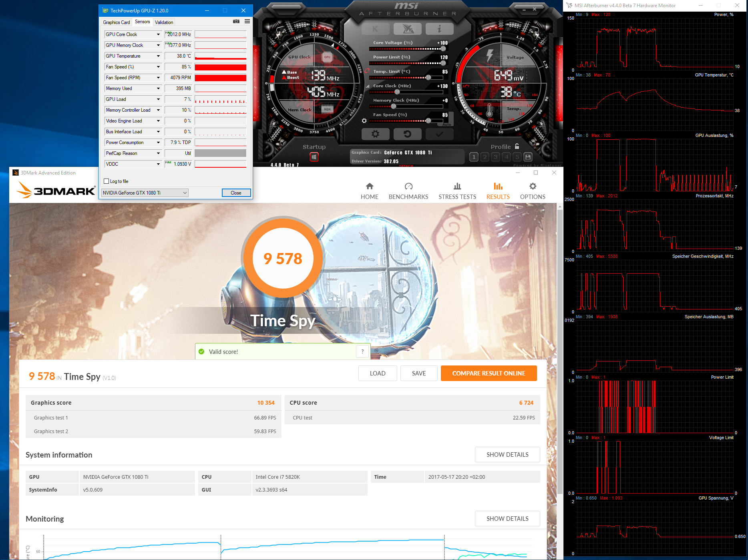Click the core clock curve bars icon

click(x=368, y=86)
